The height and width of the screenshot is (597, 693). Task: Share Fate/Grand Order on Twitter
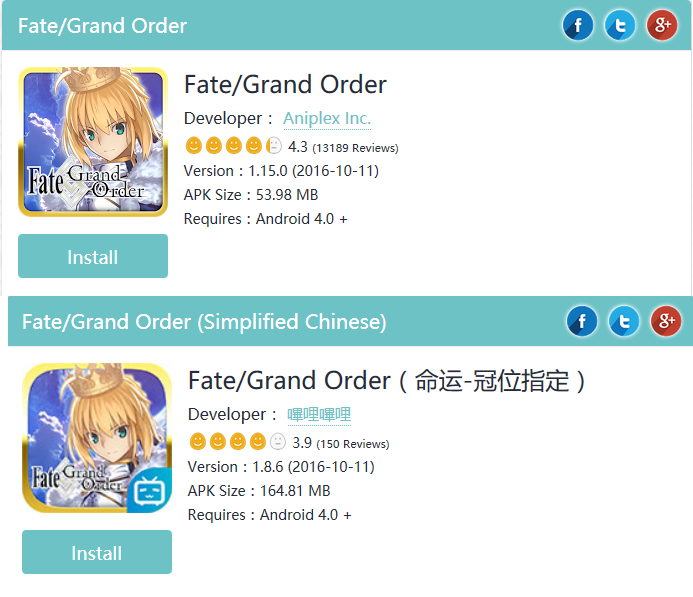[620, 25]
